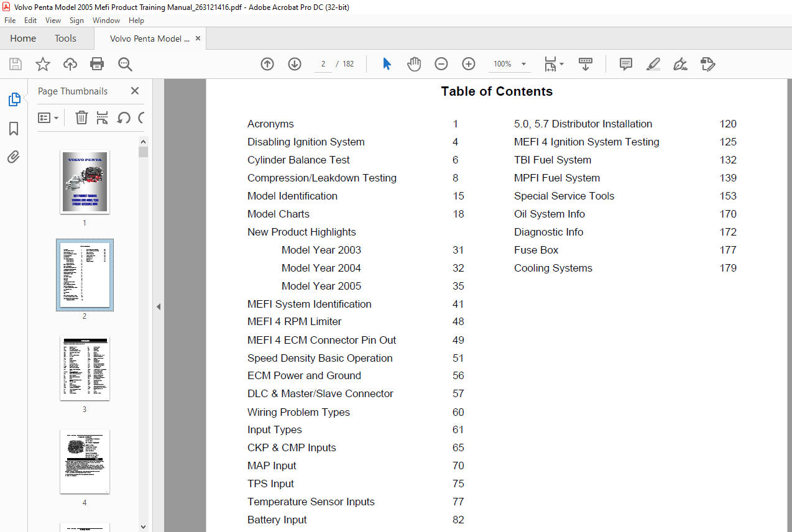Open the Sign menu

point(76,21)
